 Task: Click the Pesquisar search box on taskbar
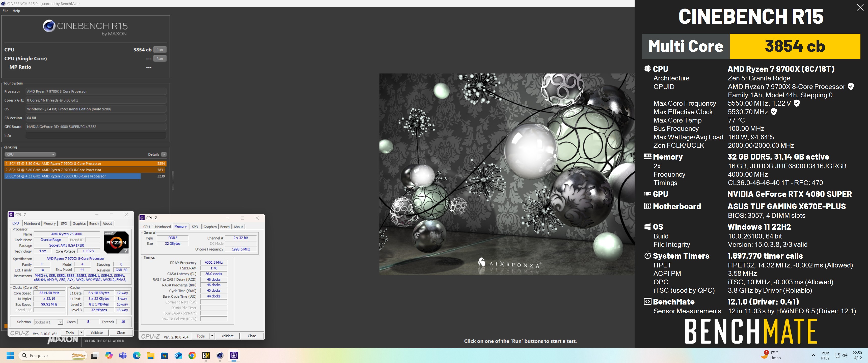pos(53,356)
